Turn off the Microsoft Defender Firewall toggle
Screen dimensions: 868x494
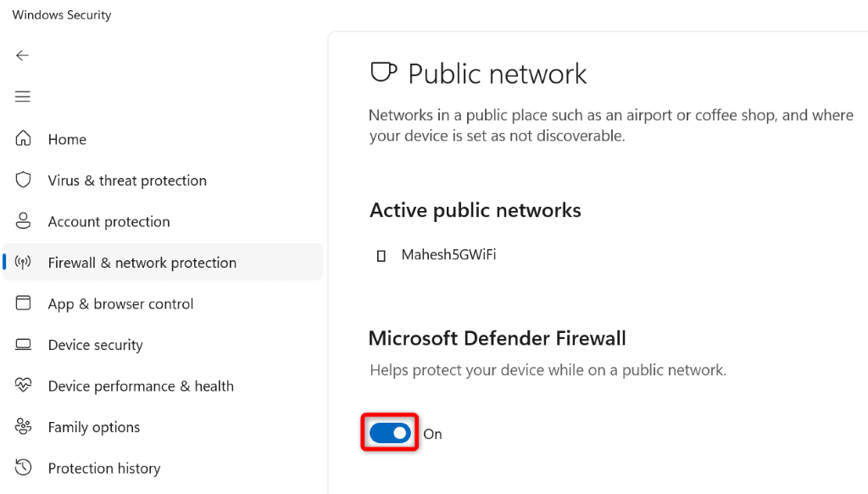coord(390,434)
